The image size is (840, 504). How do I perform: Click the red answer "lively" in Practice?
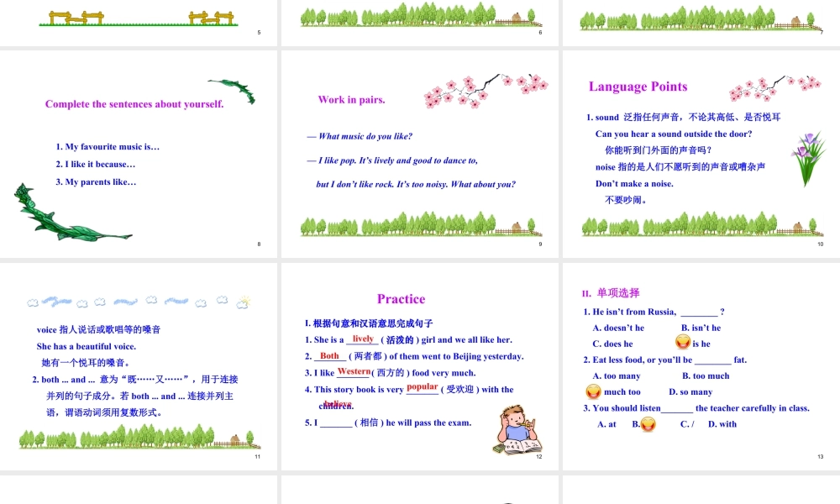(363, 339)
